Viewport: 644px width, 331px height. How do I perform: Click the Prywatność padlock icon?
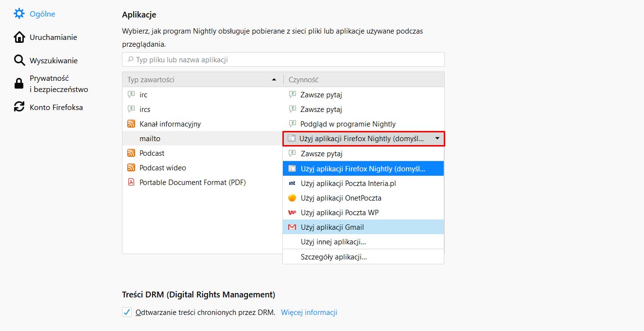[x=19, y=84]
